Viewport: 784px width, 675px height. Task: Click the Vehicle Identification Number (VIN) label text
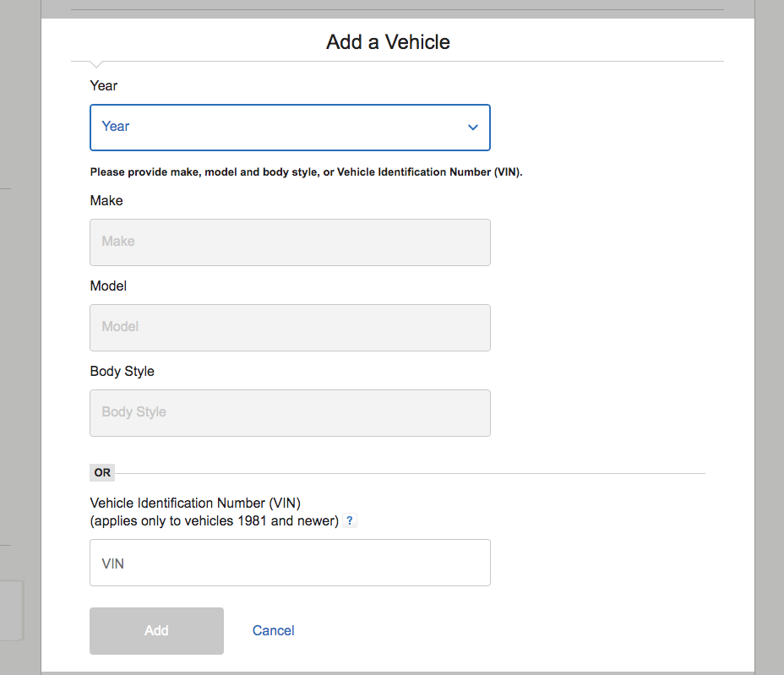pyautogui.click(x=195, y=503)
